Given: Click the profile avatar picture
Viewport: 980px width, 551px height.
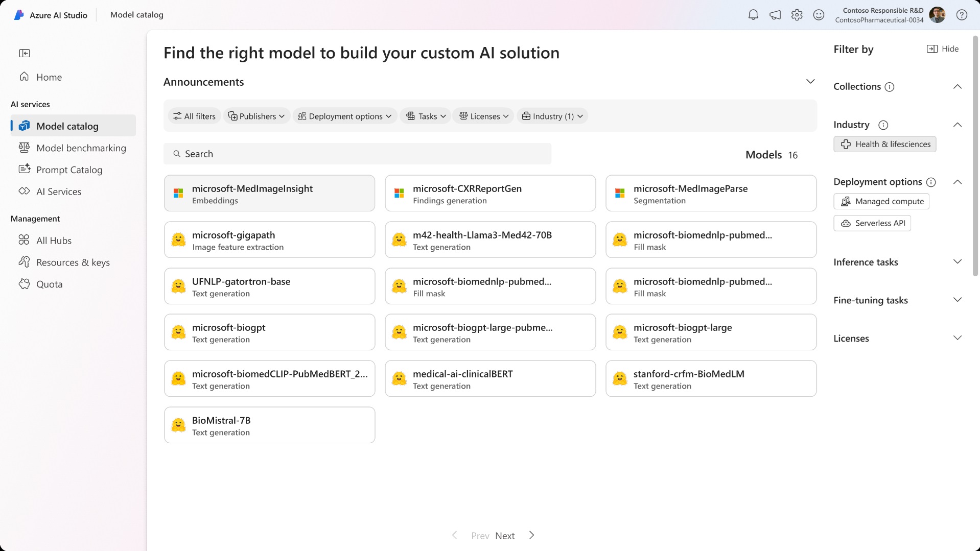Looking at the screenshot, I should [938, 15].
